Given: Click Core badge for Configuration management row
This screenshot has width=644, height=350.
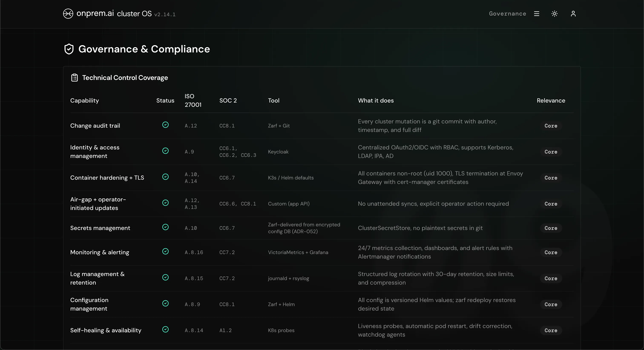Looking at the screenshot, I should coord(551,304).
